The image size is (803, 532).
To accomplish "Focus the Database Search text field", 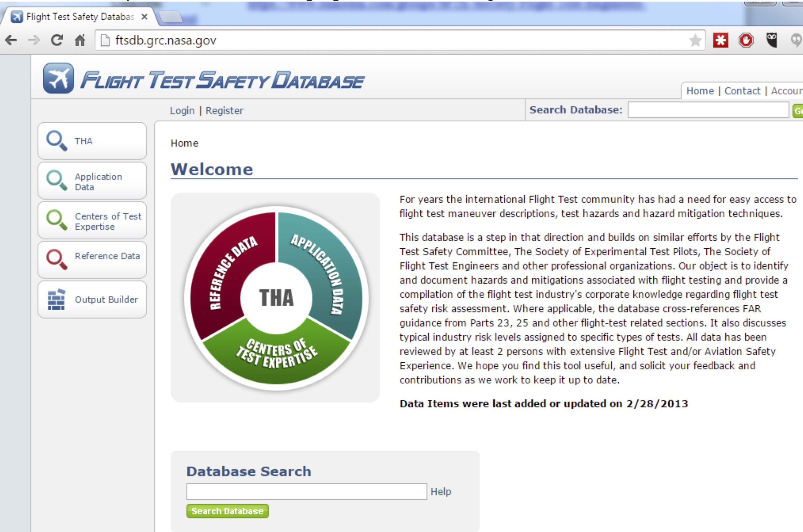I will tap(306, 491).
